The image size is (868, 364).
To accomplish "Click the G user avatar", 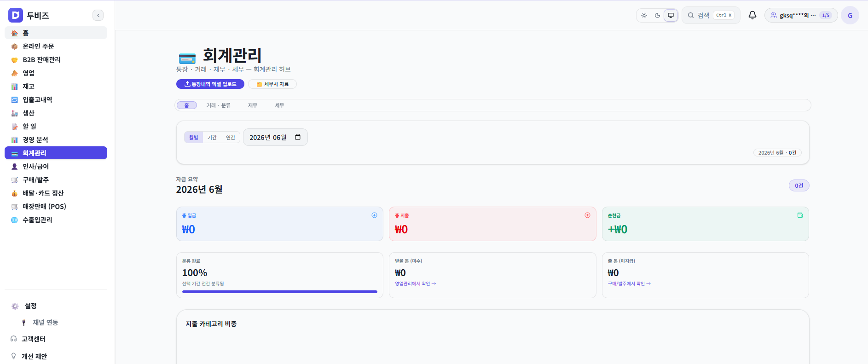I will [850, 15].
